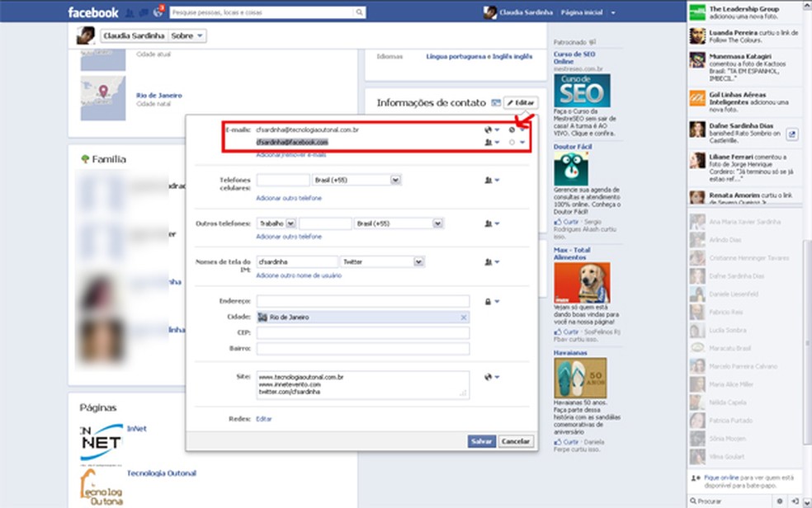Open Brasil (+55) country dropdown for cell phone

[356, 180]
